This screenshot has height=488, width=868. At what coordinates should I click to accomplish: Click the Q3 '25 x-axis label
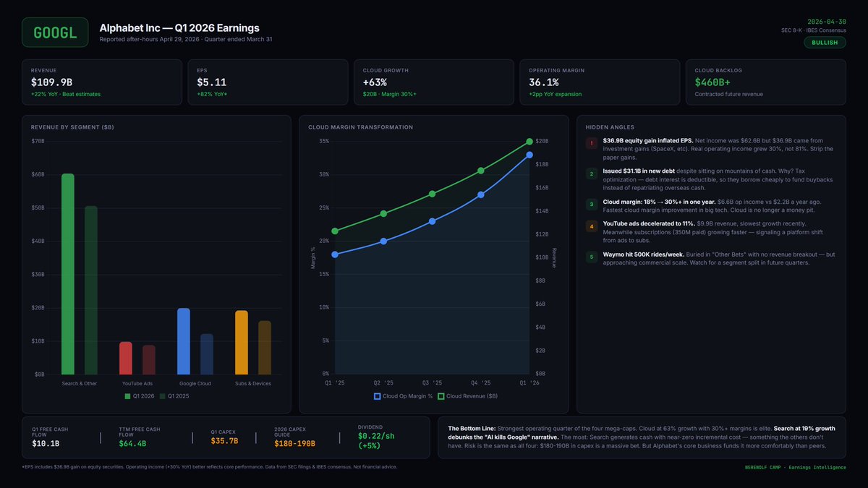pos(432,382)
